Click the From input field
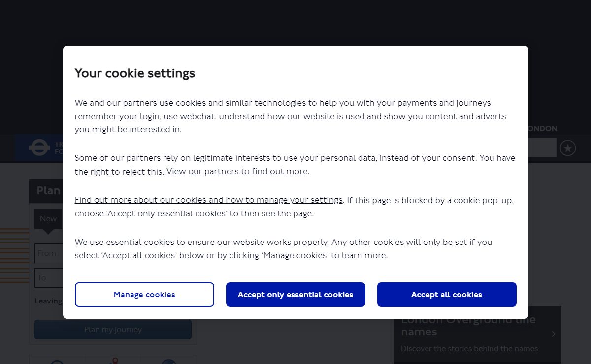This screenshot has height=364, width=591. (x=49, y=253)
